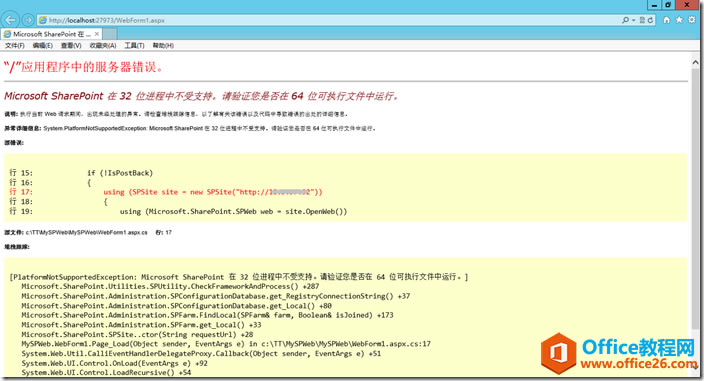
Task: Open the 帮助(H) menu
Action: pos(163,45)
